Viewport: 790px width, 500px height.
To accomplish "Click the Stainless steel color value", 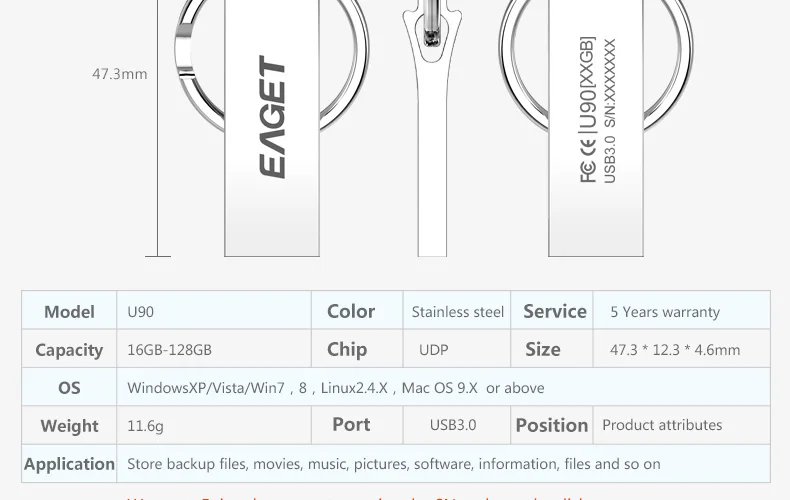I will point(457,312).
